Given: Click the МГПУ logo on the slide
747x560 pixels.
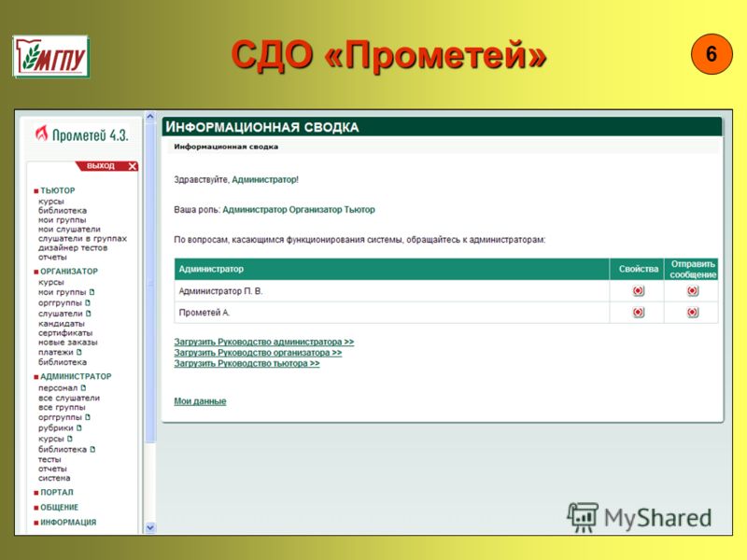Looking at the screenshot, I should click(x=51, y=56).
